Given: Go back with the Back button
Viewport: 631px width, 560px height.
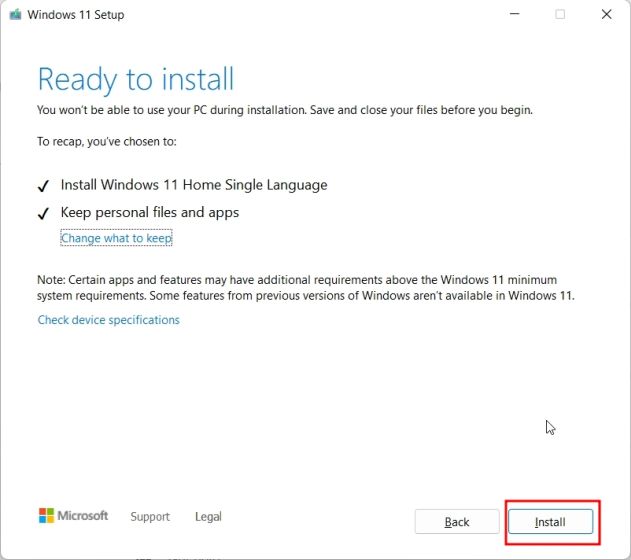Looking at the screenshot, I should coord(457,522).
